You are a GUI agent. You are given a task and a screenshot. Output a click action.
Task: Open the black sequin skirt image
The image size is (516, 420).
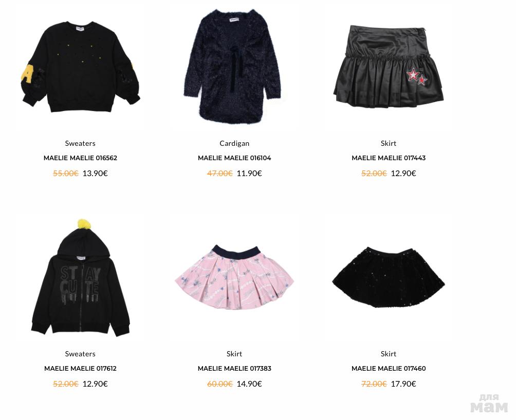click(x=389, y=277)
